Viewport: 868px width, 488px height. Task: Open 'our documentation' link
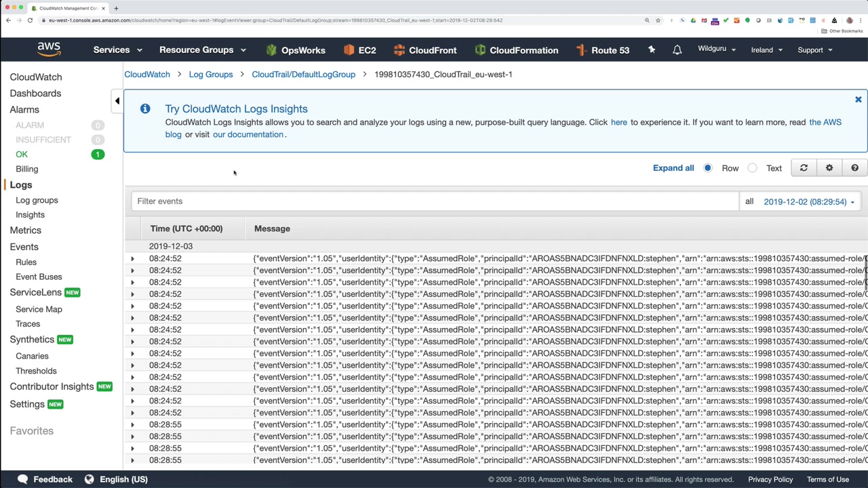(248, 134)
